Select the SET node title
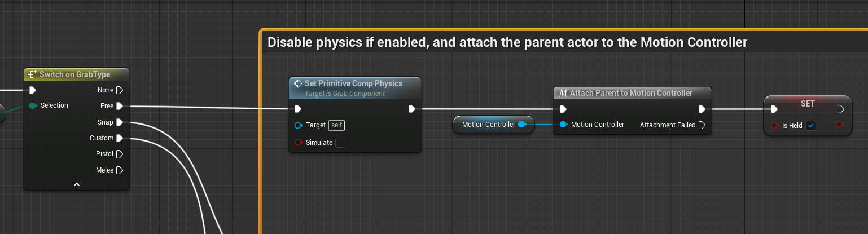Image resolution: width=868 pixels, height=234 pixels. 808,104
